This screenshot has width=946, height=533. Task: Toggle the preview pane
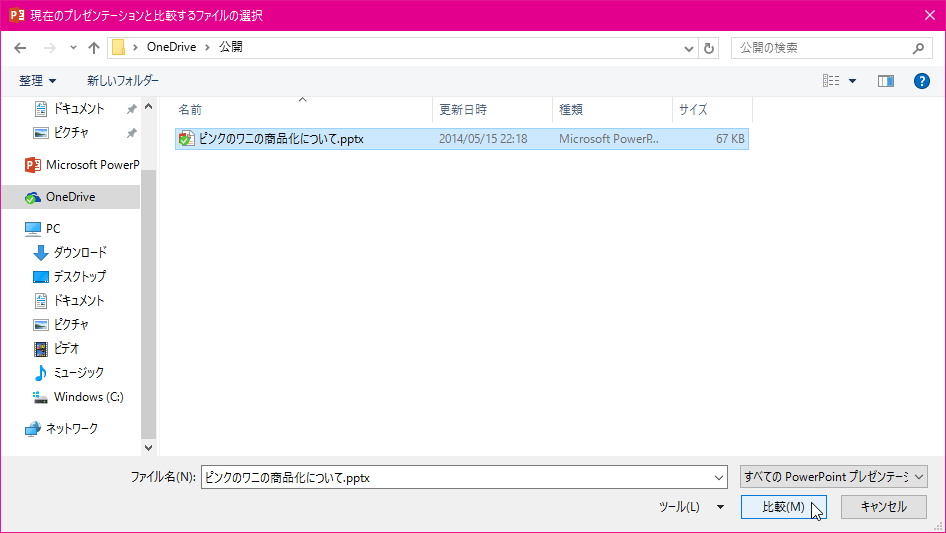pos(886,81)
